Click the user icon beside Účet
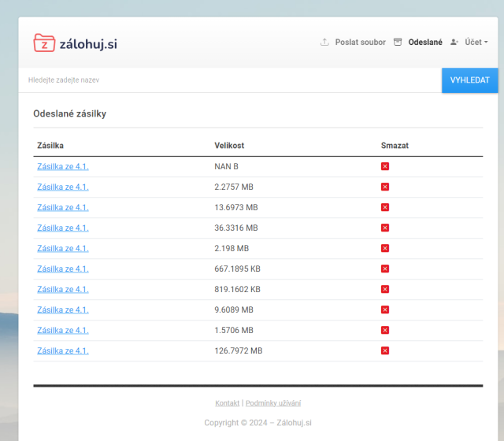This screenshot has height=441, width=504. pyautogui.click(x=454, y=43)
